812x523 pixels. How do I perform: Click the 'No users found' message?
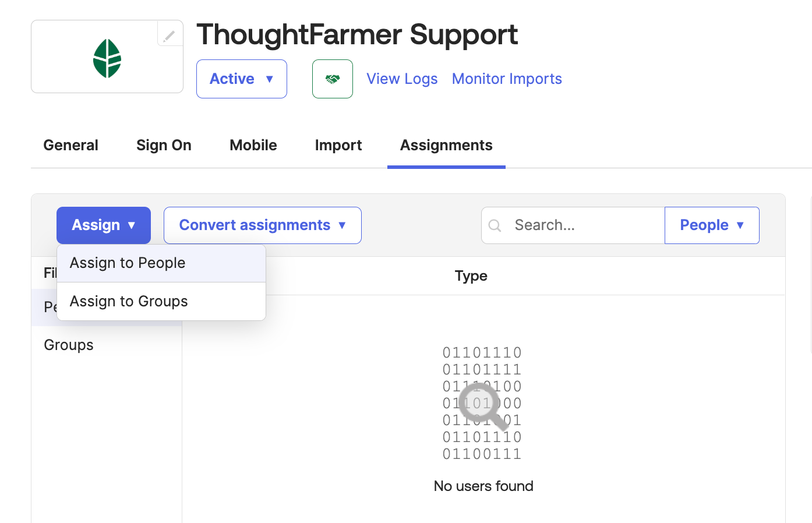coord(483,486)
